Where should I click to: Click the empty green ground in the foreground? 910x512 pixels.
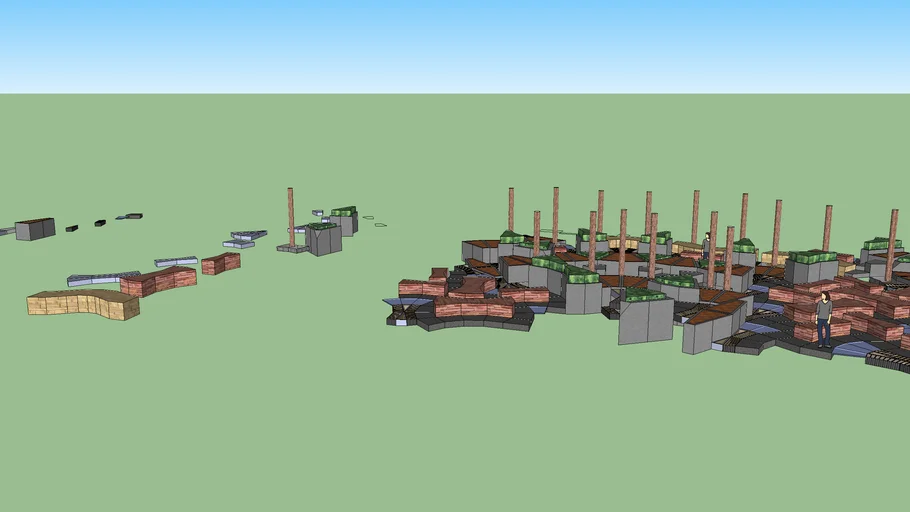(x=250, y=420)
